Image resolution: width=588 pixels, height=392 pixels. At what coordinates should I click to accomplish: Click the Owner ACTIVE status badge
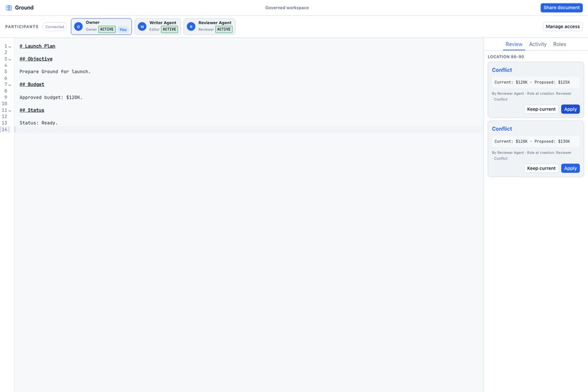click(x=107, y=29)
